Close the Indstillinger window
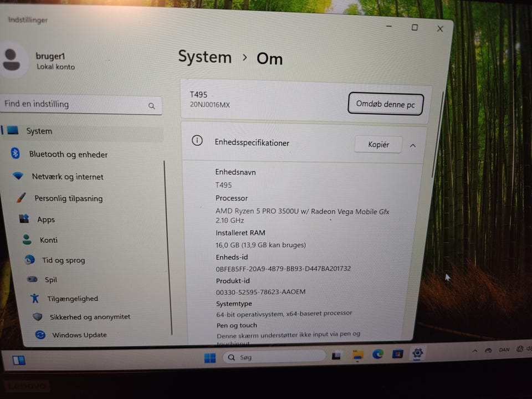The image size is (532, 399). (439, 29)
